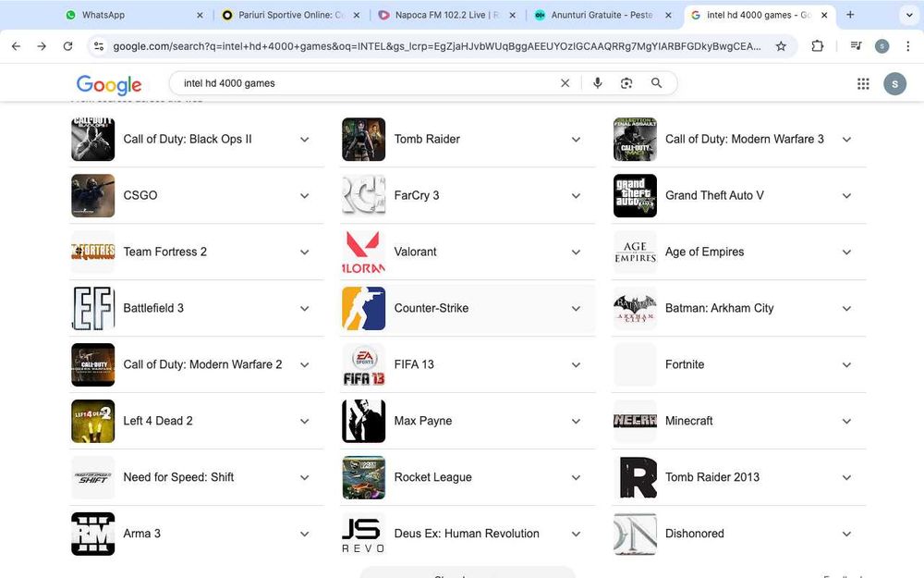Open the tab search dropdown arrow

[x=909, y=15]
